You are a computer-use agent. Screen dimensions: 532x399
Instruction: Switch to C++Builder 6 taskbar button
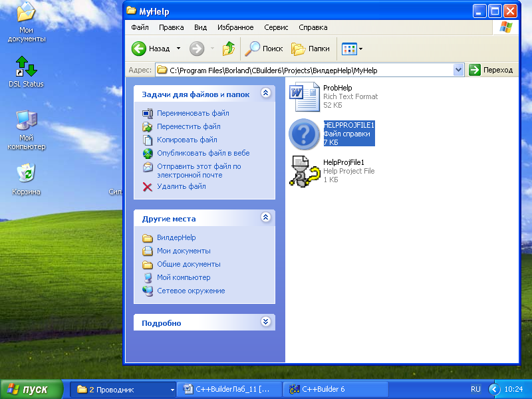click(335, 389)
